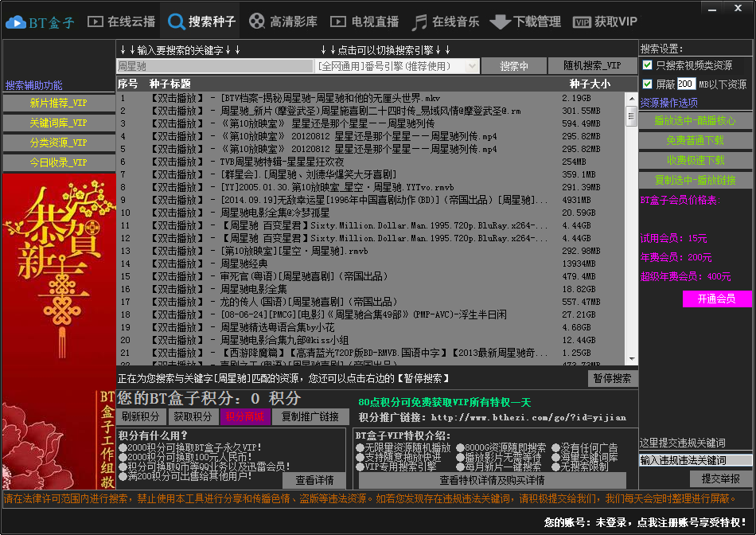Click the scroll down arrow of results list
Screen dimensions: 756x535
632,359
